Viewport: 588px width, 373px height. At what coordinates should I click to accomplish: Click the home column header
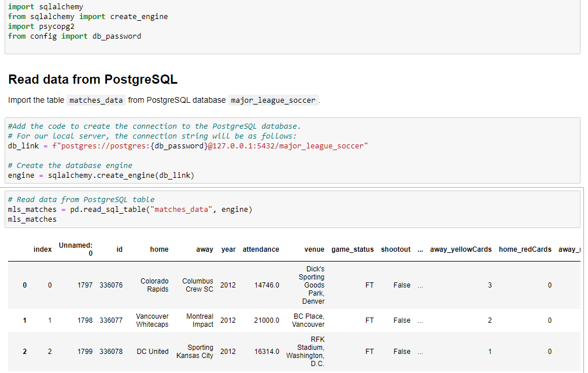[x=159, y=249]
